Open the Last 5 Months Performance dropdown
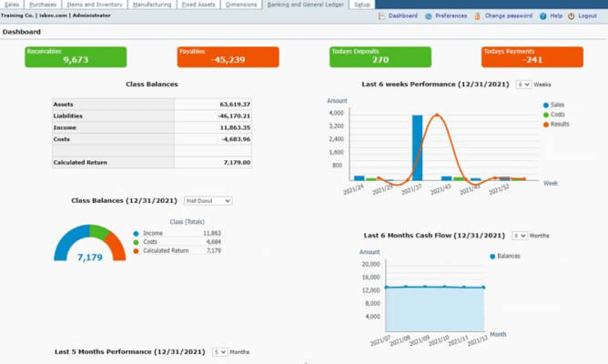This screenshot has height=364, width=608. [220, 352]
